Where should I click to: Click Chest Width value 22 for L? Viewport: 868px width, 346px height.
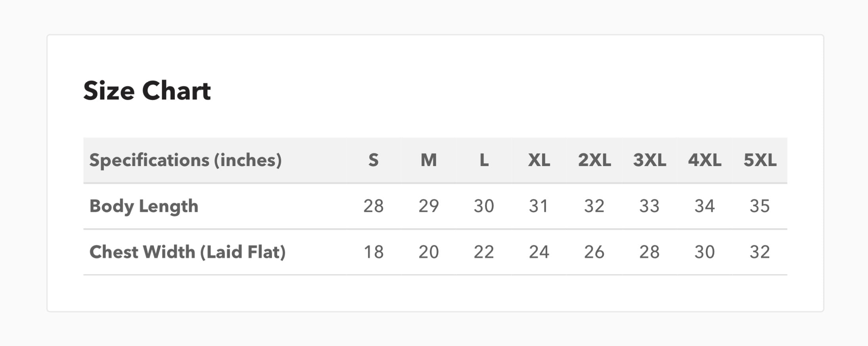point(484,252)
